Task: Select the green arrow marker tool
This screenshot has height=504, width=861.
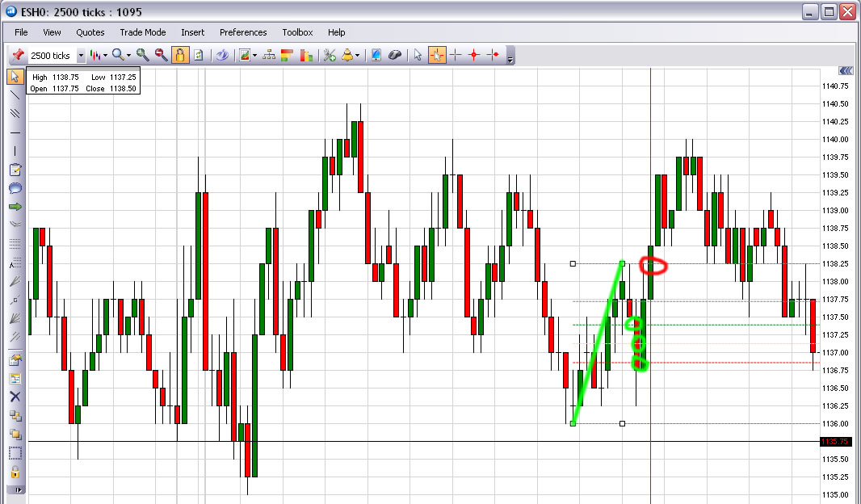Action: coord(15,207)
